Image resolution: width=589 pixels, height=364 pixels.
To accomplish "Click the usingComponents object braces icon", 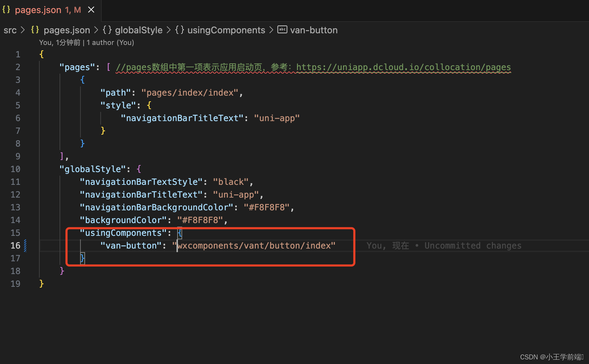I will click(180, 30).
